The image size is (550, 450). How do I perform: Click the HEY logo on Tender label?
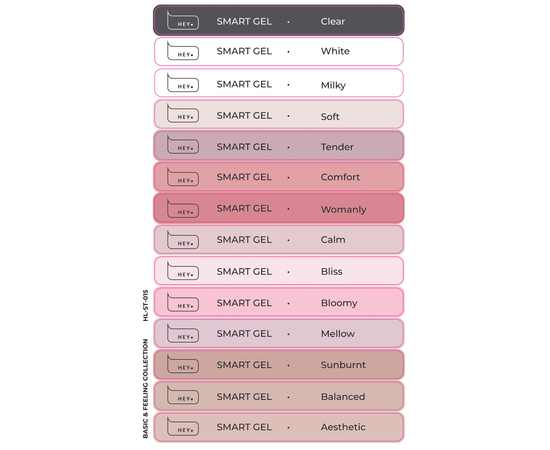tap(183, 145)
